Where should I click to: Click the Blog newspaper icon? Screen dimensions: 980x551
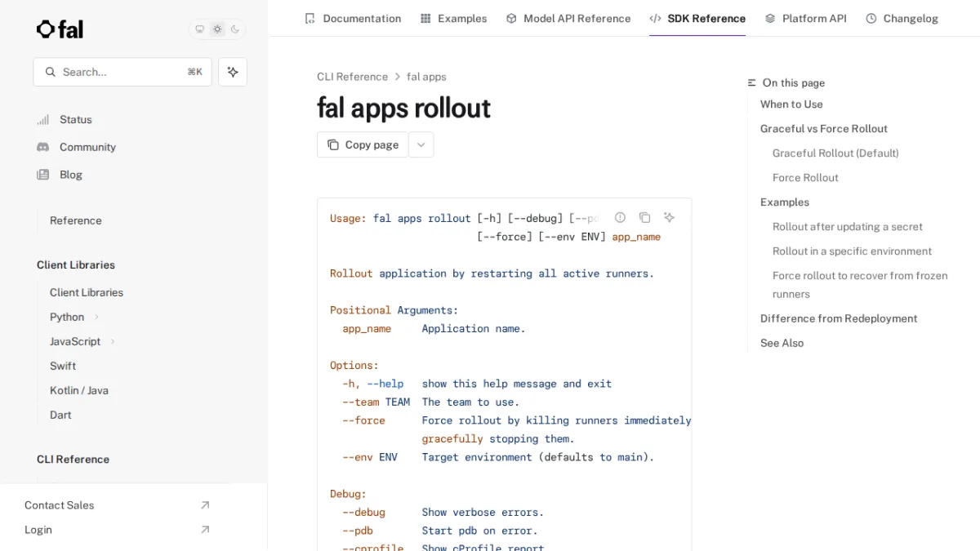point(43,175)
